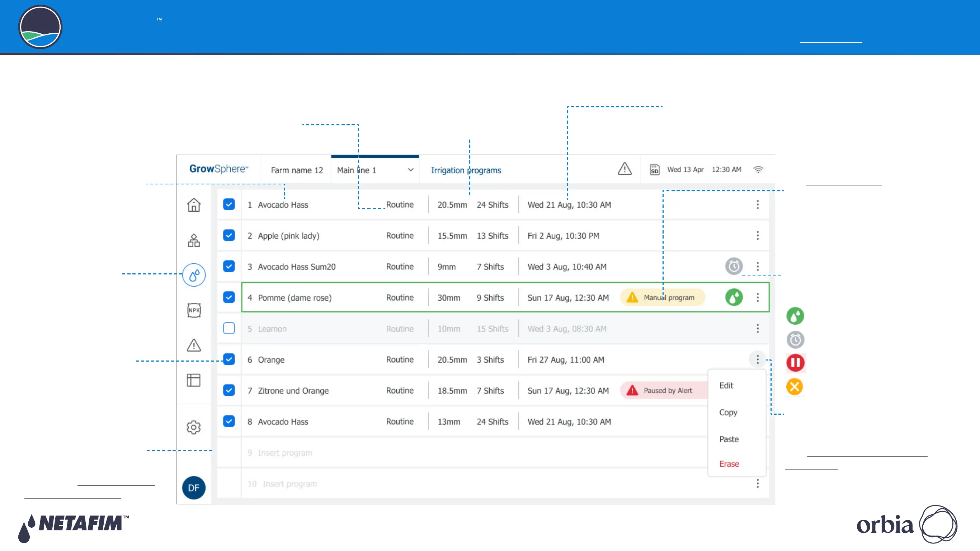Open more options for Avocado Hass Sum20
The height and width of the screenshot is (551, 980).
pyautogui.click(x=758, y=267)
